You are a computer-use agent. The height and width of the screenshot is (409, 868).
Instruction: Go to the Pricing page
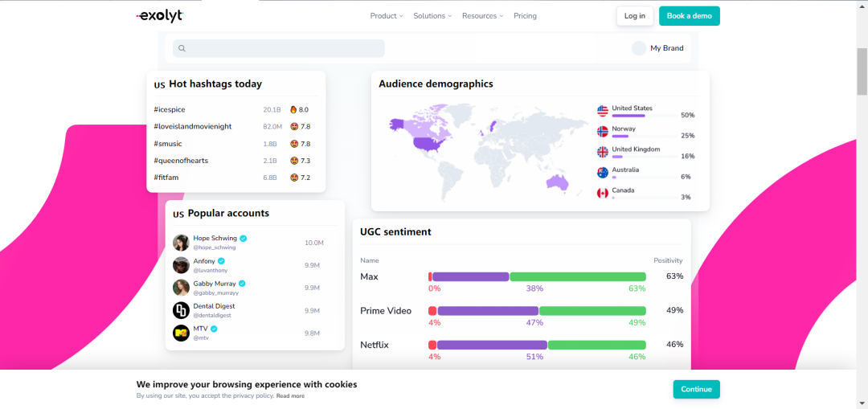coord(525,16)
